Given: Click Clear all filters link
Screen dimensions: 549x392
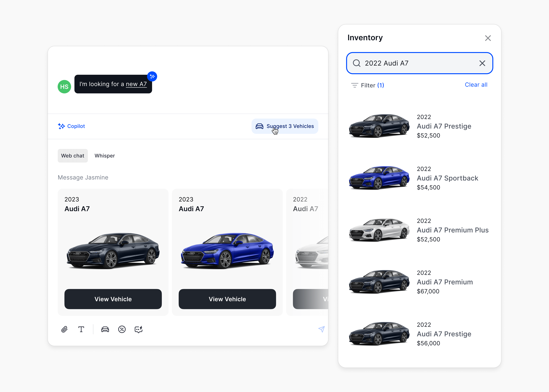Looking at the screenshot, I should (476, 85).
